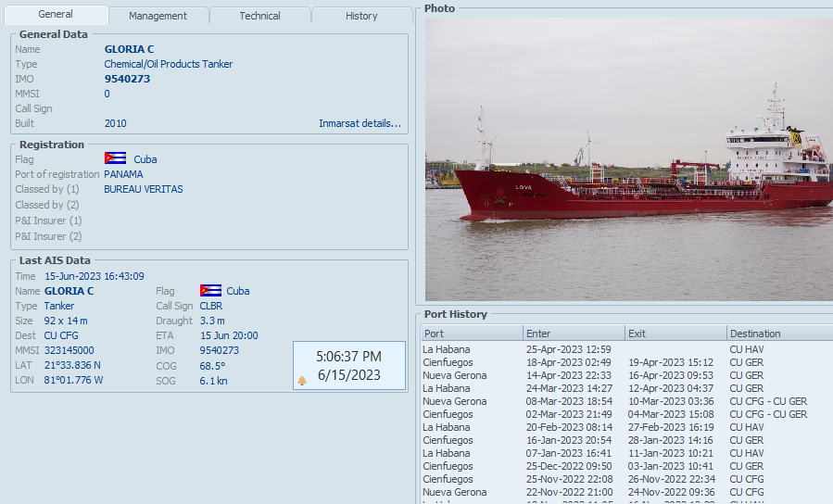Image resolution: width=833 pixels, height=504 pixels.
Task: Select La Habana row entered 25-Apr-2023 12:59
Action: (627, 349)
